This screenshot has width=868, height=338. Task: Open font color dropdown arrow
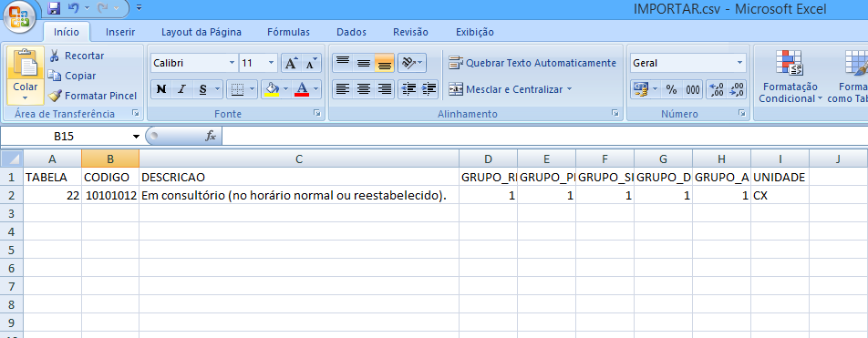[316, 89]
